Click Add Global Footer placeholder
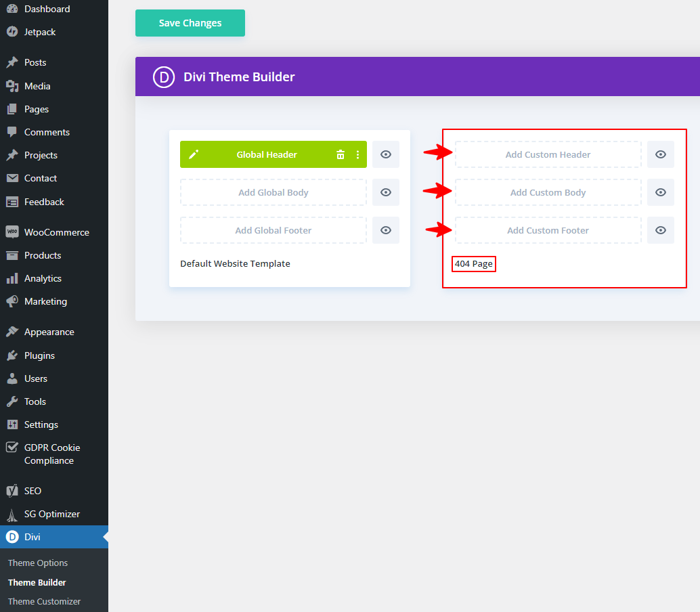Image resolution: width=700 pixels, height=612 pixels. coord(274,230)
